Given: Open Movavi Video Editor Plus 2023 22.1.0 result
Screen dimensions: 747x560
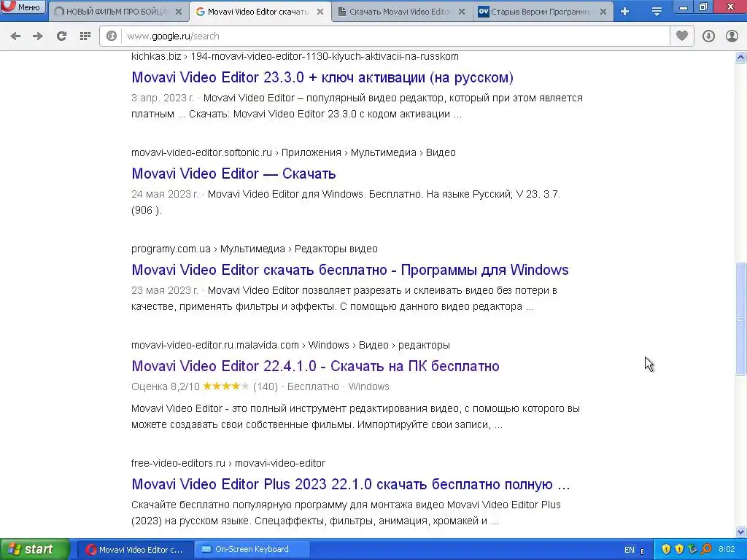Looking at the screenshot, I should pos(351,484).
